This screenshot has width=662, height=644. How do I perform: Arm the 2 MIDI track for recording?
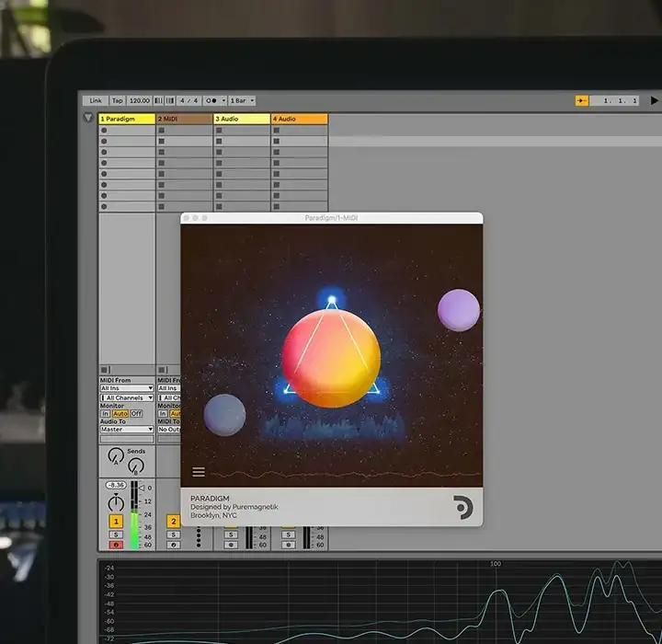pyautogui.click(x=174, y=545)
